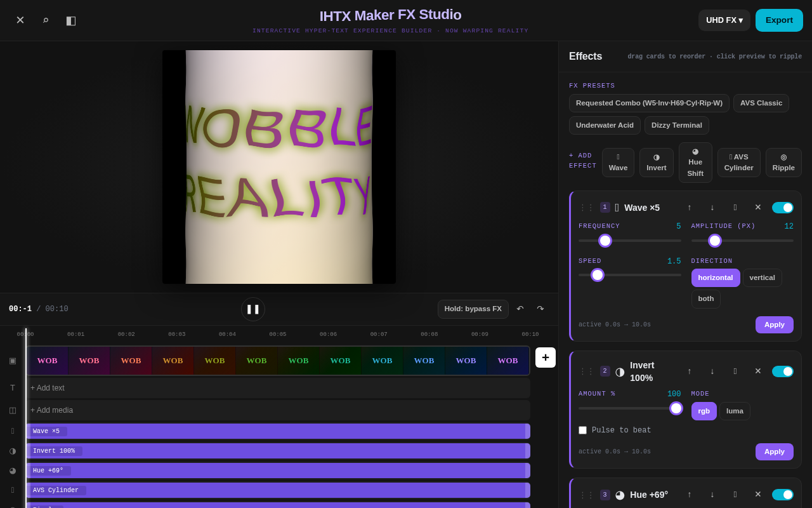Viewport: 812px width, 508px height.
Task: Turn off the Invert 100% toggle
Action: pyautogui.click(x=783, y=371)
